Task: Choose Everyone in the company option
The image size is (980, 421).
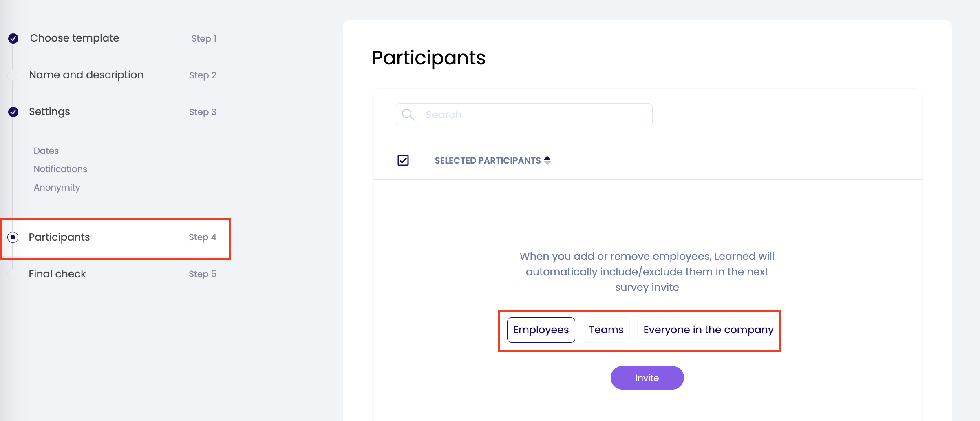Action: click(708, 330)
